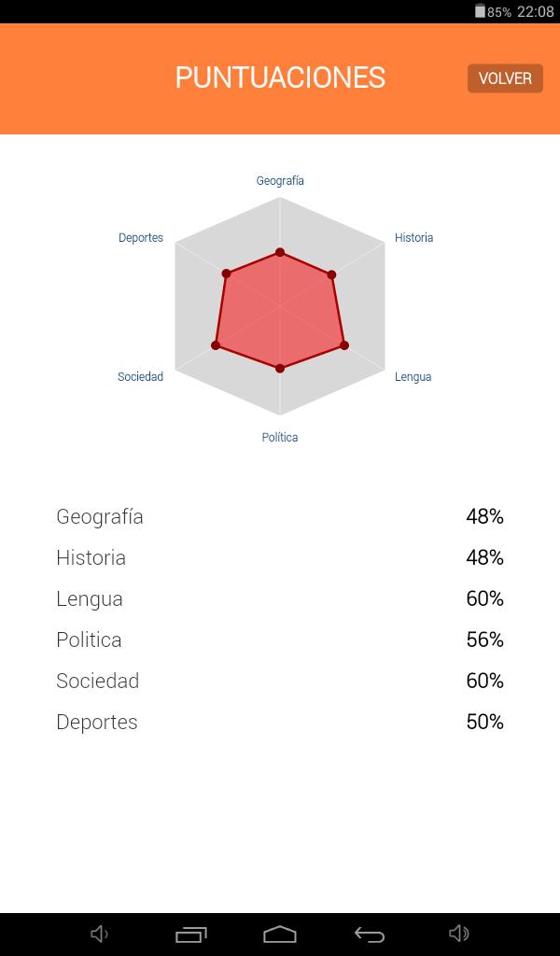Screen dimensions: 560x956
Task: Tap the PUNTUACIONES title
Action: pyautogui.click(x=280, y=78)
